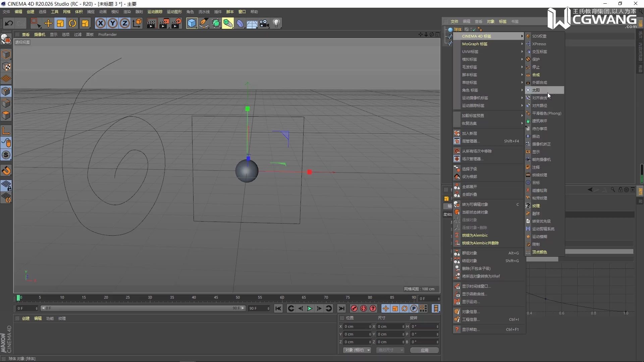Image resolution: width=644 pixels, height=362 pixels.
Task: Click the 应用 button in coordinates panel
Action: [x=424, y=350]
